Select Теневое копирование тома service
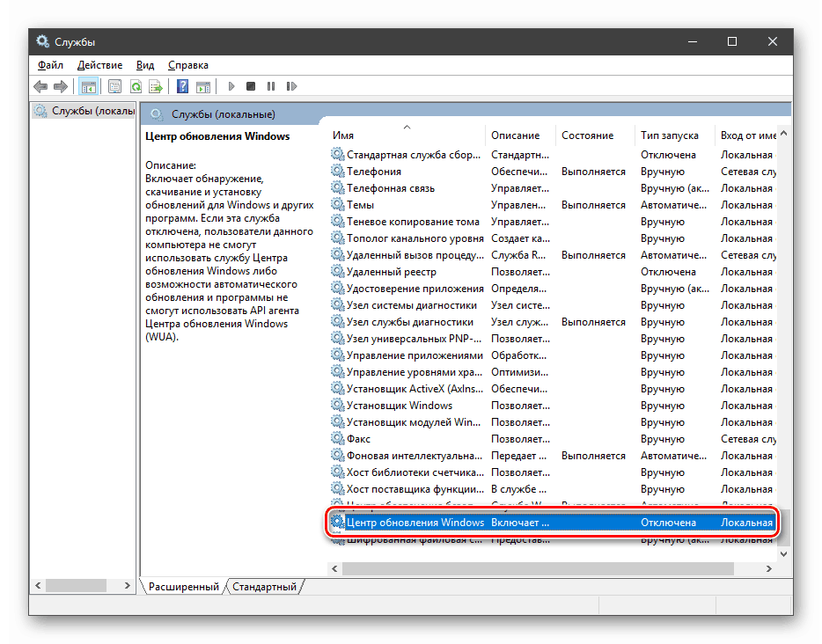The image size is (822, 644). [553, 222]
